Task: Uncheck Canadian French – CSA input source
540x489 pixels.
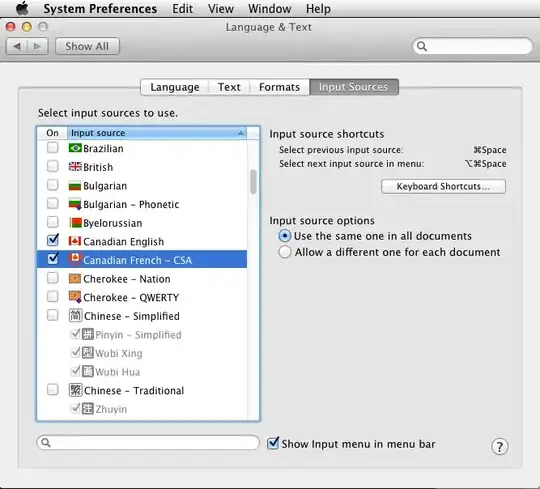Action: click(x=53, y=258)
